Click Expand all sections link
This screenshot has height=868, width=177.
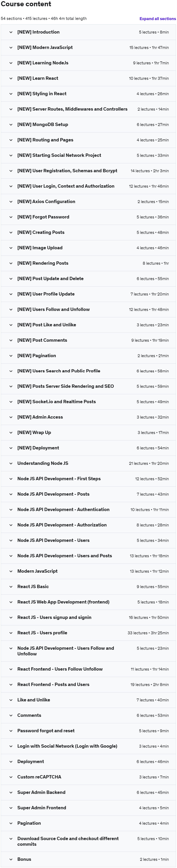click(158, 19)
